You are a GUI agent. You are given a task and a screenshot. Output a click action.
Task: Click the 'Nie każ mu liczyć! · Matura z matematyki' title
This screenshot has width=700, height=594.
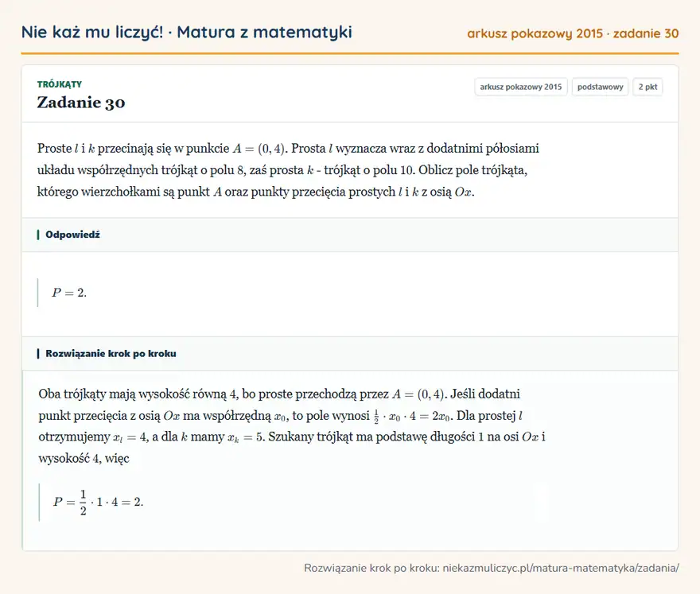[187, 32]
